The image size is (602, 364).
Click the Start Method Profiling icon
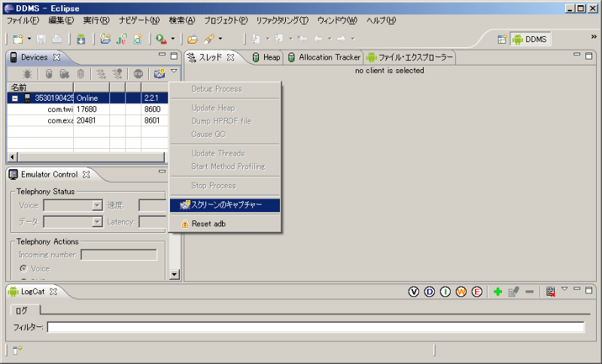coord(117,74)
